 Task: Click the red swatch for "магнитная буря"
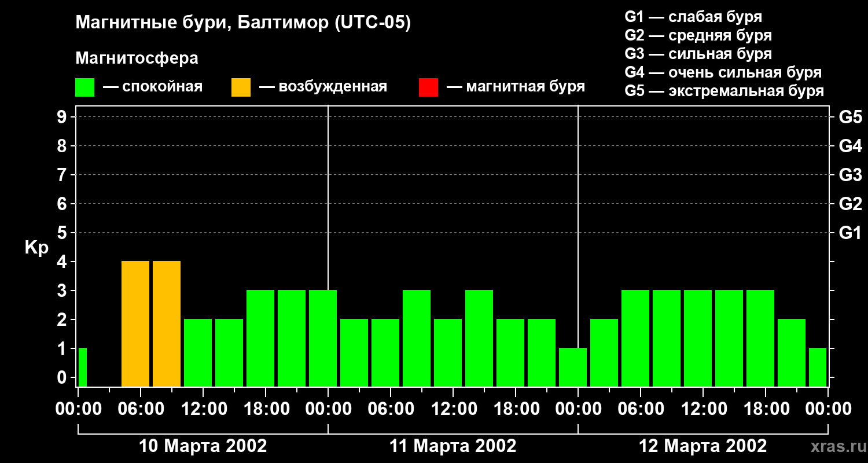click(428, 87)
